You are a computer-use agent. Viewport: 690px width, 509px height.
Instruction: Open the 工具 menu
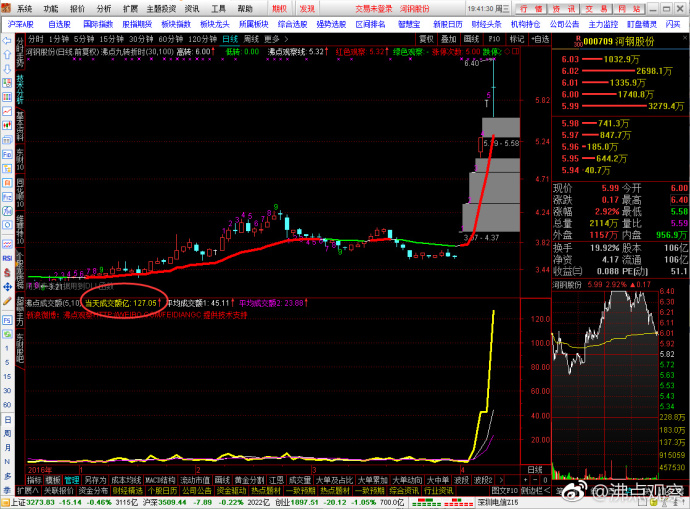[x=217, y=7]
